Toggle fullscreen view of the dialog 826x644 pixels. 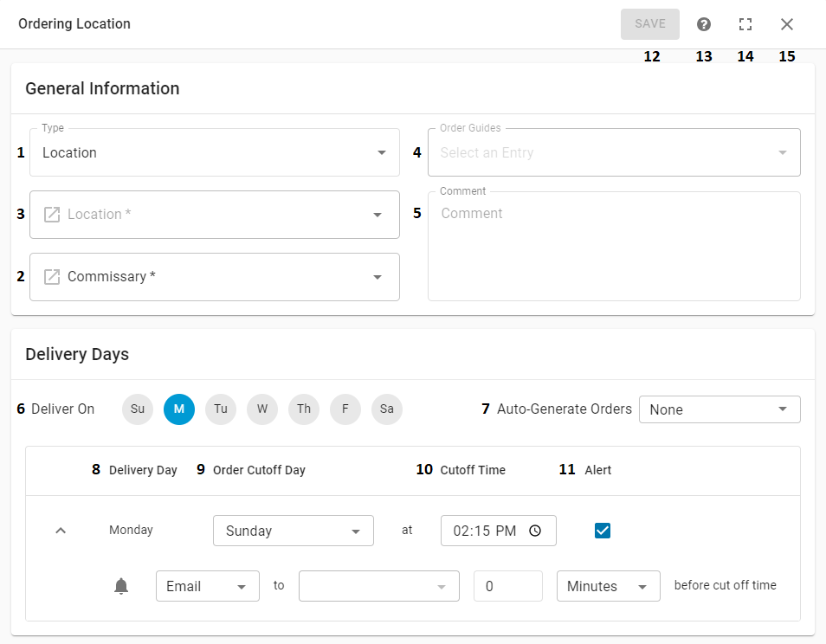point(745,24)
